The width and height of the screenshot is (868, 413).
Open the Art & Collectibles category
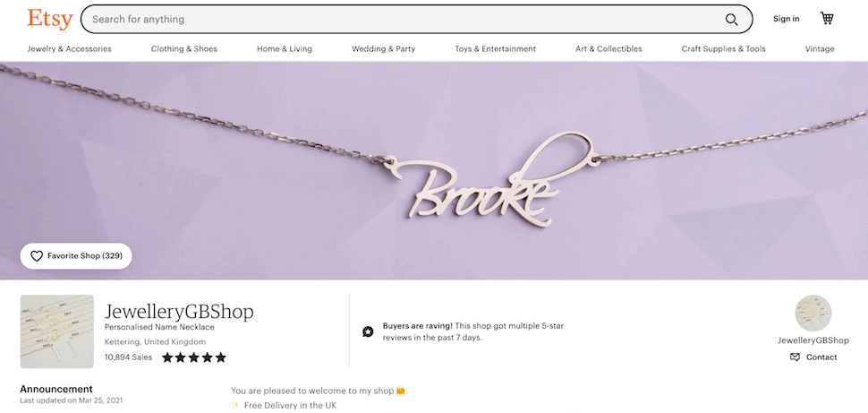click(x=608, y=48)
